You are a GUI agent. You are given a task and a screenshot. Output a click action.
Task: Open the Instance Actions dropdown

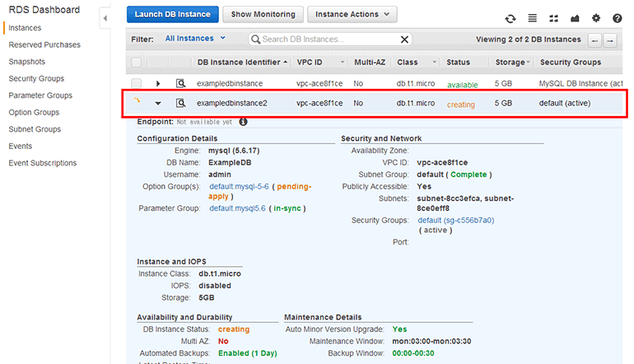click(x=352, y=14)
